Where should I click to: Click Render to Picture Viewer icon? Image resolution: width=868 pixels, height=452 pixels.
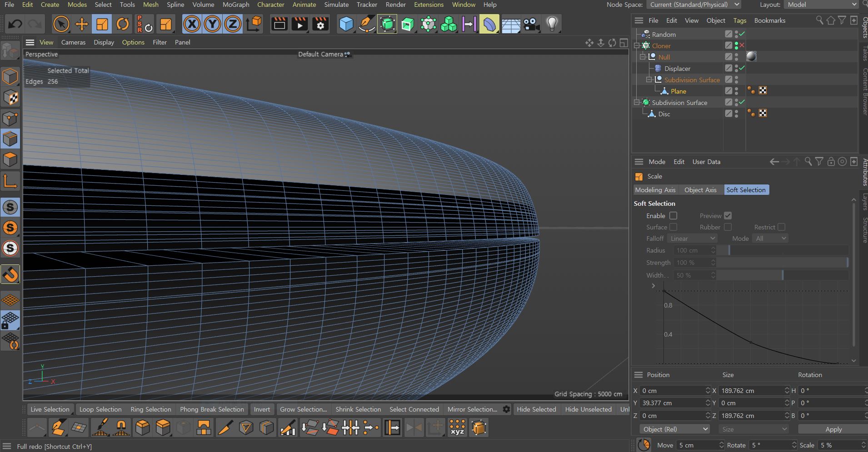point(299,24)
